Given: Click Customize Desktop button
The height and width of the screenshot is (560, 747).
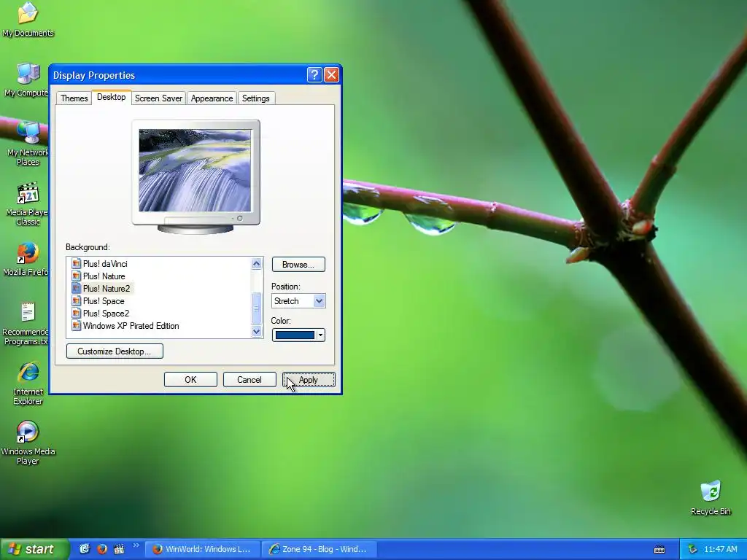Looking at the screenshot, I should point(115,351).
